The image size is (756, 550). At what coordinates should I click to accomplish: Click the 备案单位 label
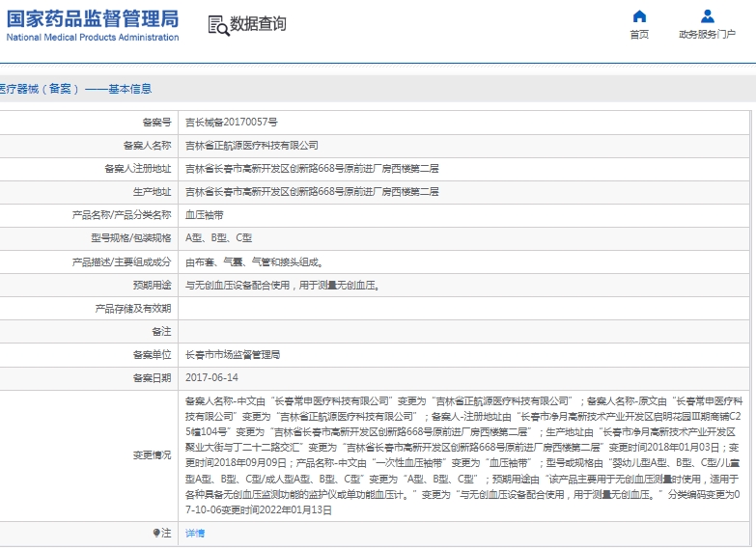152,355
